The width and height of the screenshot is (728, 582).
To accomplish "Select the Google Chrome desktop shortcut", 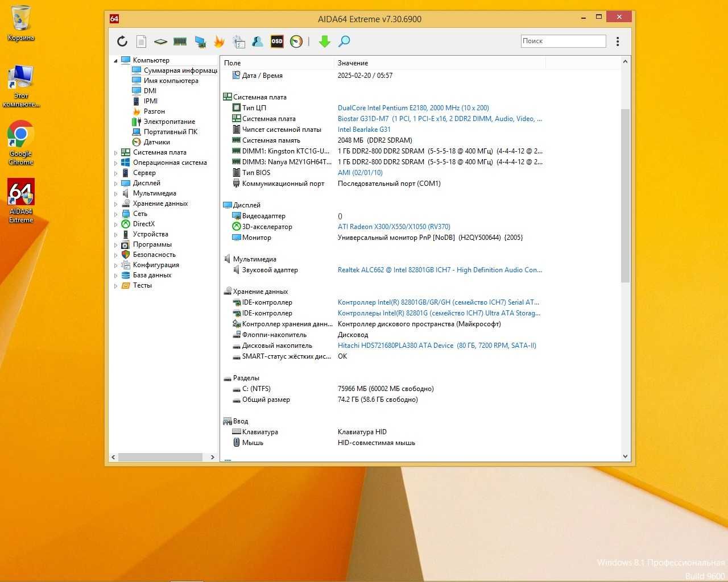I will 21,143.
